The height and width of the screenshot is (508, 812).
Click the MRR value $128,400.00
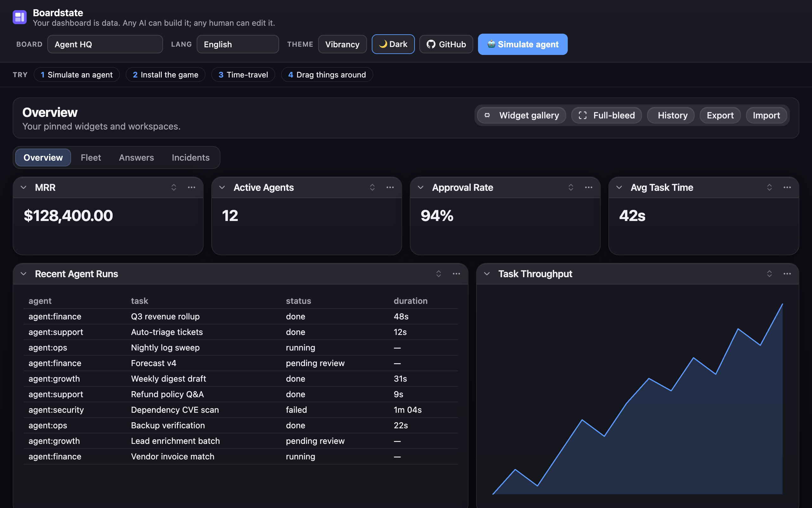pos(68,216)
